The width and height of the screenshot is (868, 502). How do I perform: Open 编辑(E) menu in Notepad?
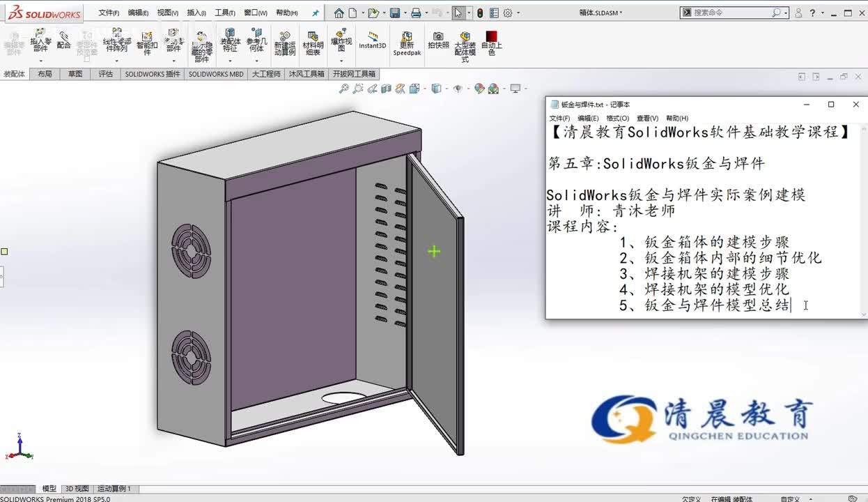[x=588, y=119]
